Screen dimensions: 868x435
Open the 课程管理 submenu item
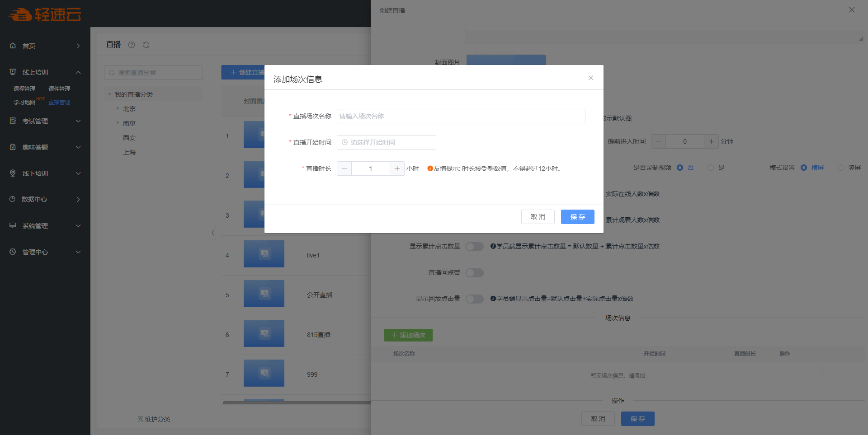coord(24,89)
